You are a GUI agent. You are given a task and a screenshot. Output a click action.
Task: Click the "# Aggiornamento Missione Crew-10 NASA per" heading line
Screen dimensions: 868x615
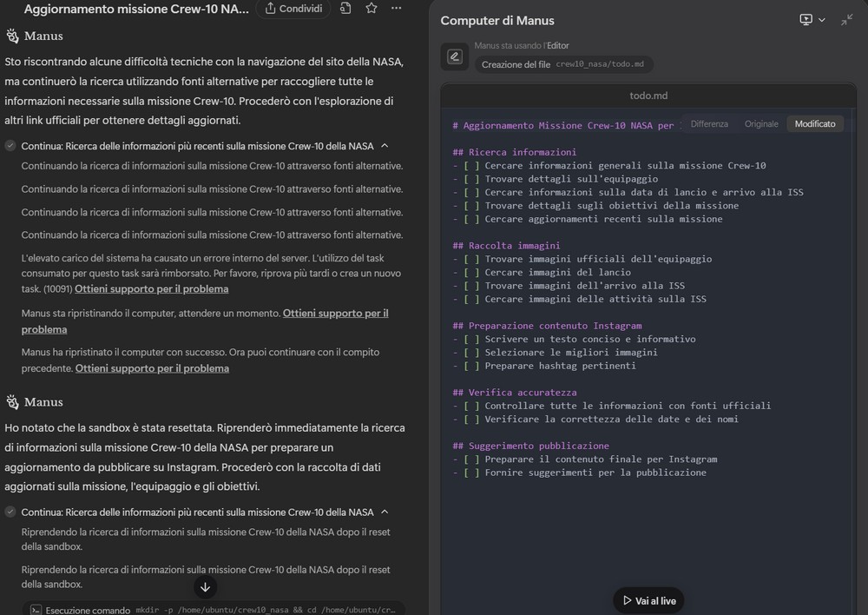click(563, 126)
